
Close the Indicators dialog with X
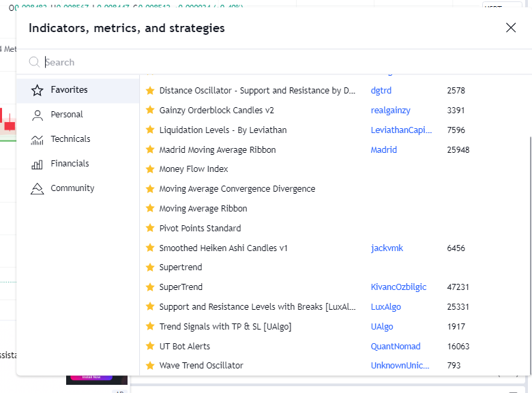point(511,27)
